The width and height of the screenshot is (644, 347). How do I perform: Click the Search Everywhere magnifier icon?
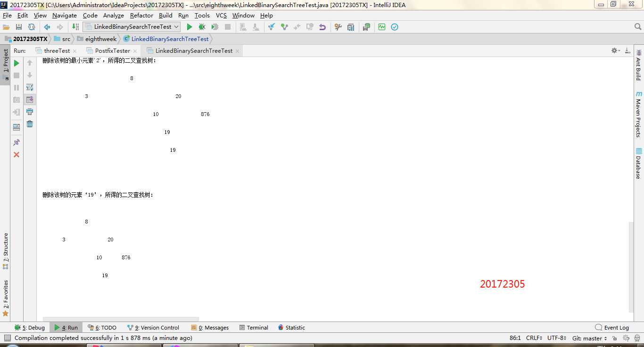point(638,27)
